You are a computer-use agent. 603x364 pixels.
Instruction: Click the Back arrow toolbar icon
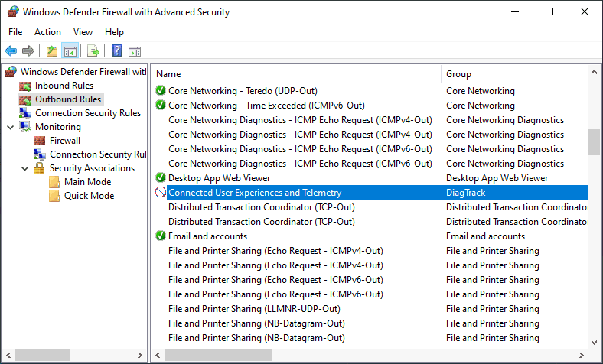tap(11, 50)
